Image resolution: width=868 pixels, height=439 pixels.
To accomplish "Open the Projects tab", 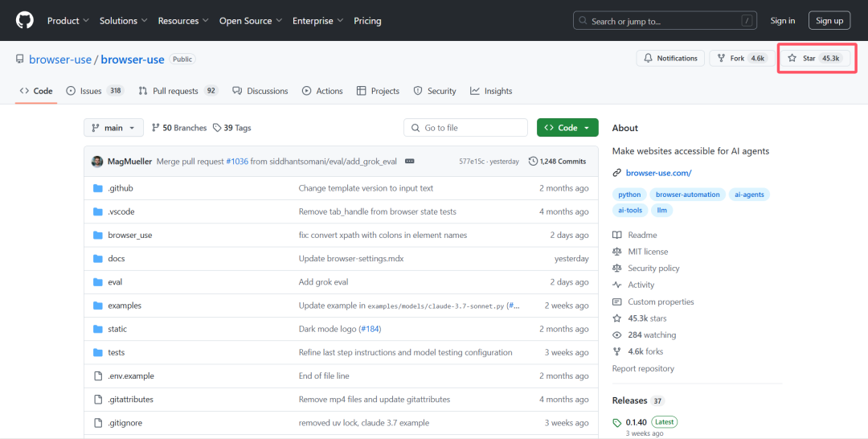I will [378, 91].
